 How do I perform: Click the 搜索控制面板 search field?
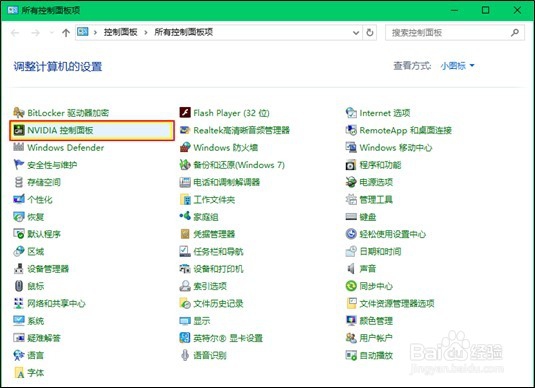tap(455, 33)
